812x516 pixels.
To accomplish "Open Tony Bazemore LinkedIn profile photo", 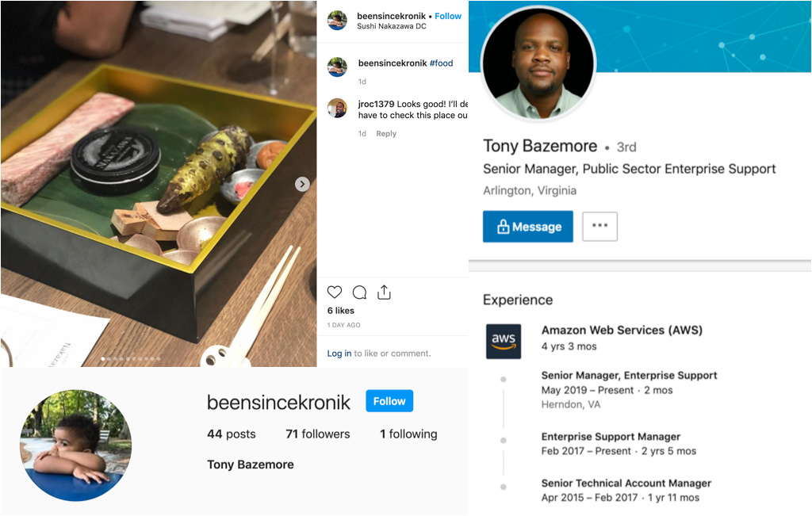I will click(x=538, y=63).
